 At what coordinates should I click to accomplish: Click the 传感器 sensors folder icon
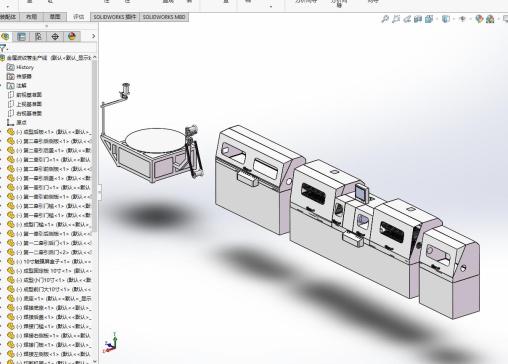point(11,76)
